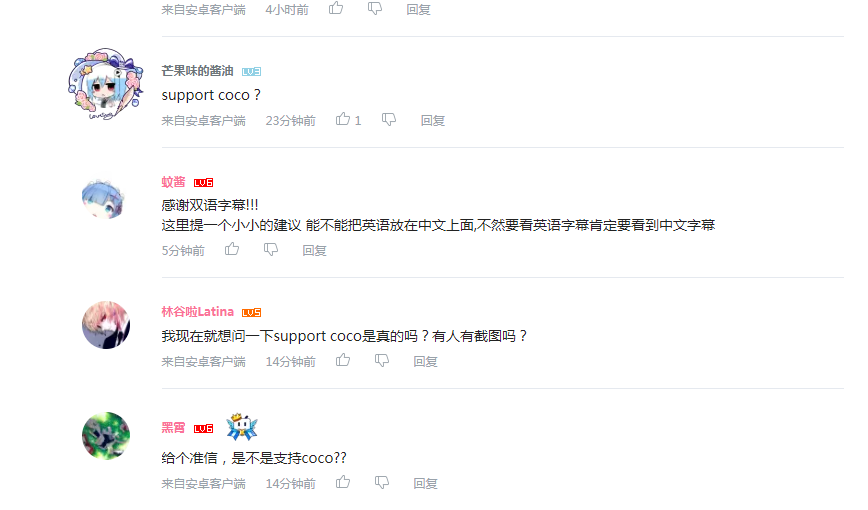Dislike the comment posted 4小时前

(375, 9)
